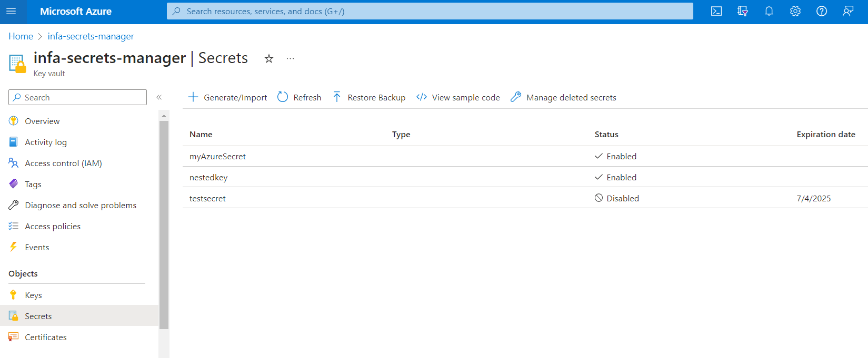Click the Certificates icon in the sidebar

[x=14, y=337]
